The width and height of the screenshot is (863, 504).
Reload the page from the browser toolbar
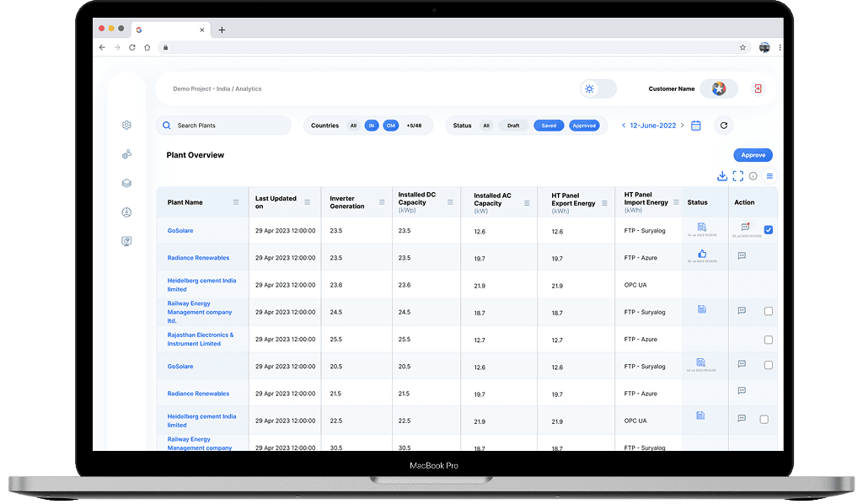[132, 47]
